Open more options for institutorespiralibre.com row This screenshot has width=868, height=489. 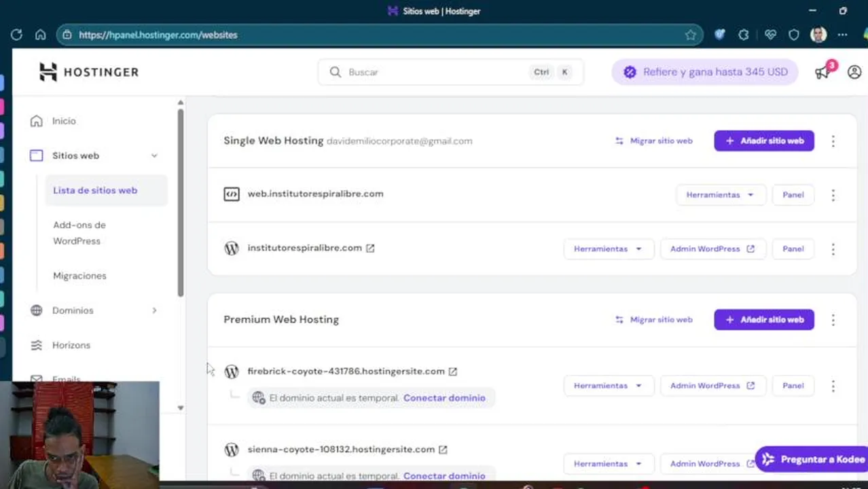click(833, 249)
